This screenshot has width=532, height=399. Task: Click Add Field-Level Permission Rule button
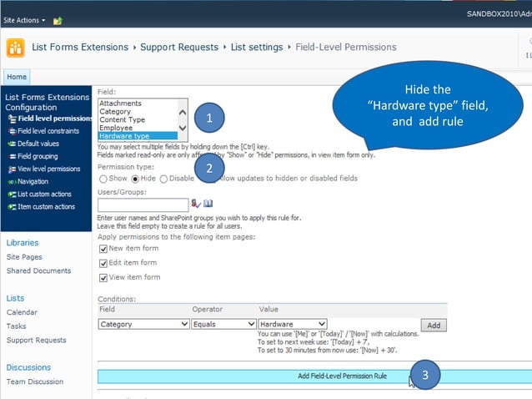[342, 376]
